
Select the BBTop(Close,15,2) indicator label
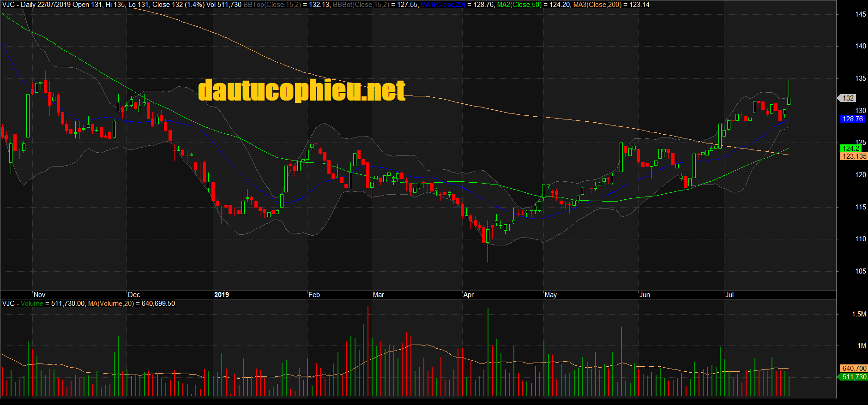pos(272,5)
